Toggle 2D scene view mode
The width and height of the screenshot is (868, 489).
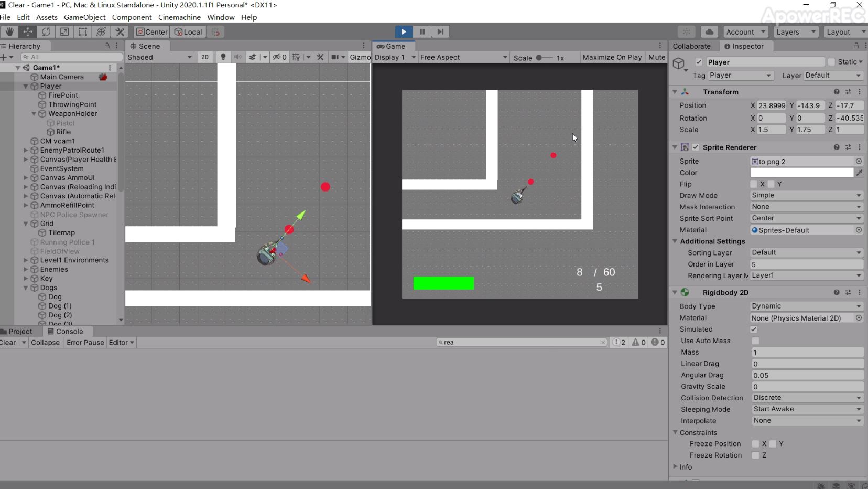click(x=205, y=57)
